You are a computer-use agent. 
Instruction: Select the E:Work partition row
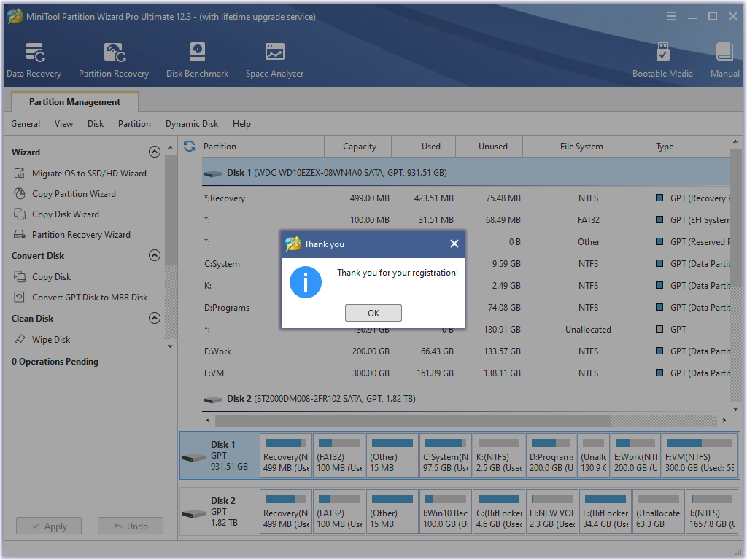466,351
